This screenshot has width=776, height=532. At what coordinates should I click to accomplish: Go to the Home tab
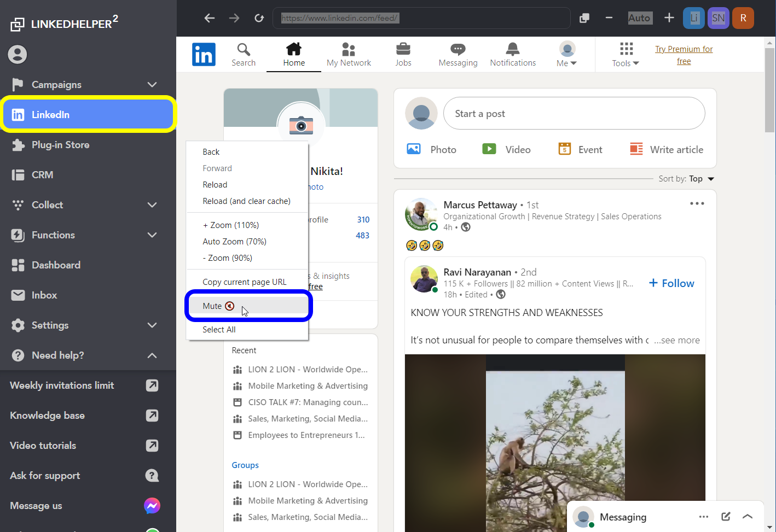tap(294, 55)
